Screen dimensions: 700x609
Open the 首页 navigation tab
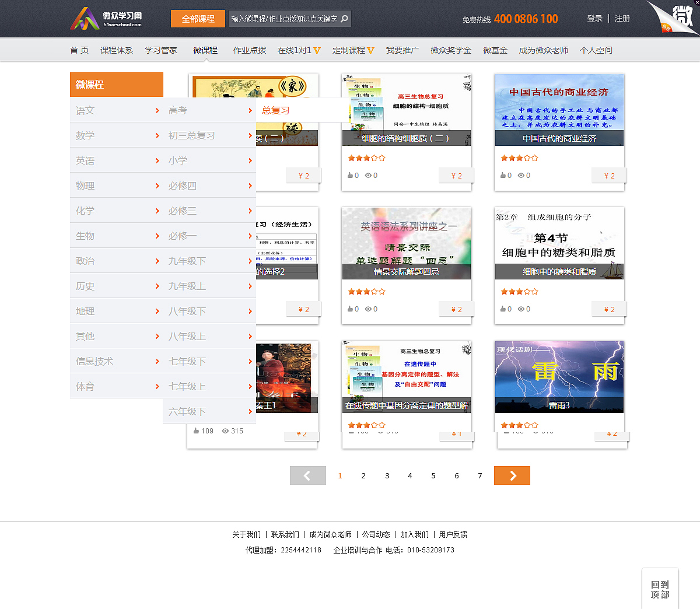click(79, 50)
